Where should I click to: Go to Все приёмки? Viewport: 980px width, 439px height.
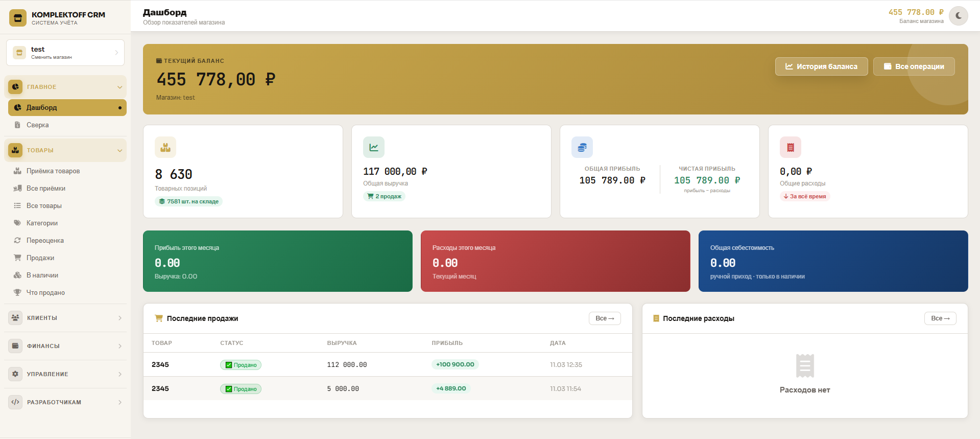tap(67, 189)
